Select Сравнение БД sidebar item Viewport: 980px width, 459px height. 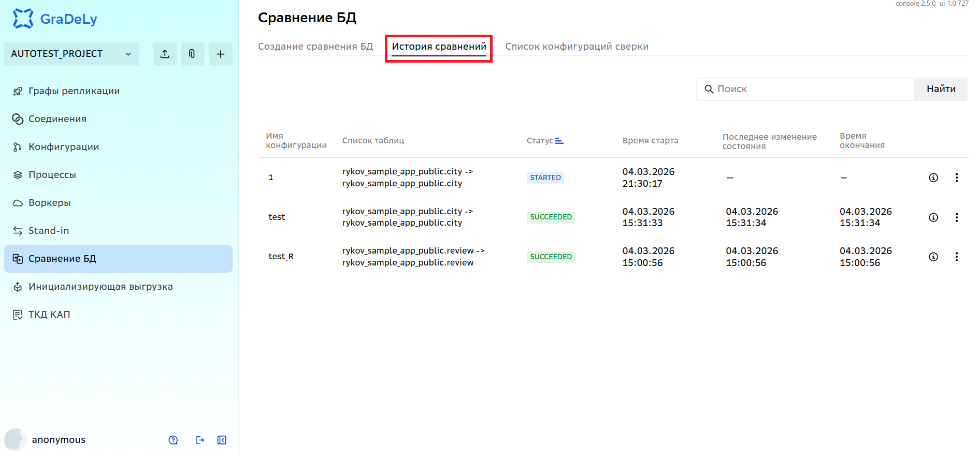point(118,259)
